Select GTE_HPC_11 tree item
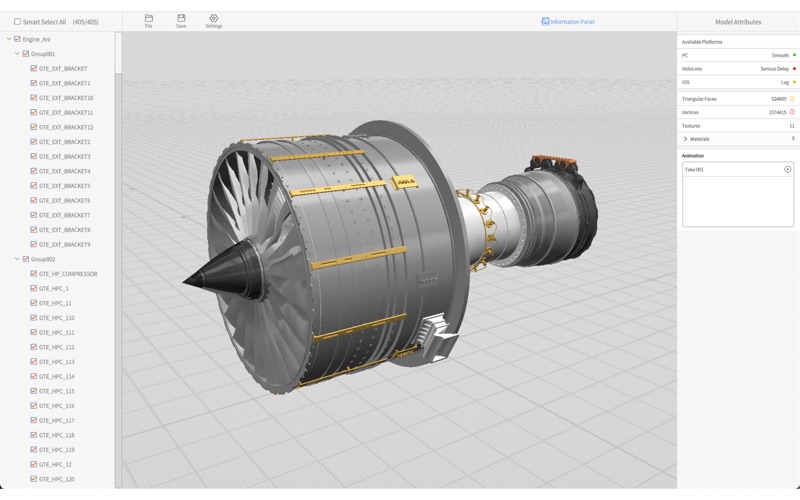The width and height of the screenshot is (800, 500). [55, 303]
